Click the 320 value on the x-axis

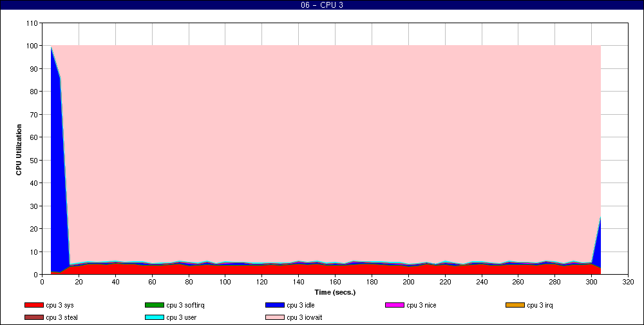coord(629,282)
